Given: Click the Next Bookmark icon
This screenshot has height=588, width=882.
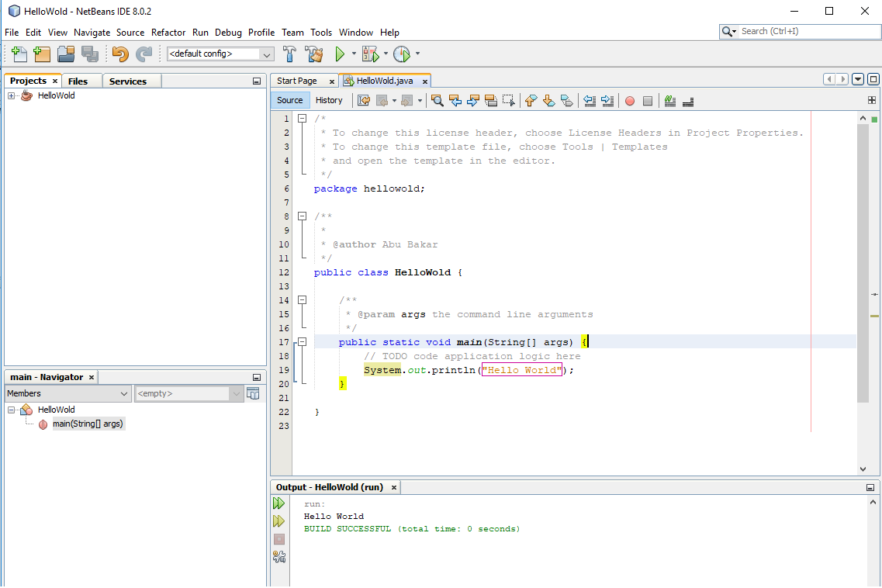Looking at the screenshot, I should (x=549, y=101).
